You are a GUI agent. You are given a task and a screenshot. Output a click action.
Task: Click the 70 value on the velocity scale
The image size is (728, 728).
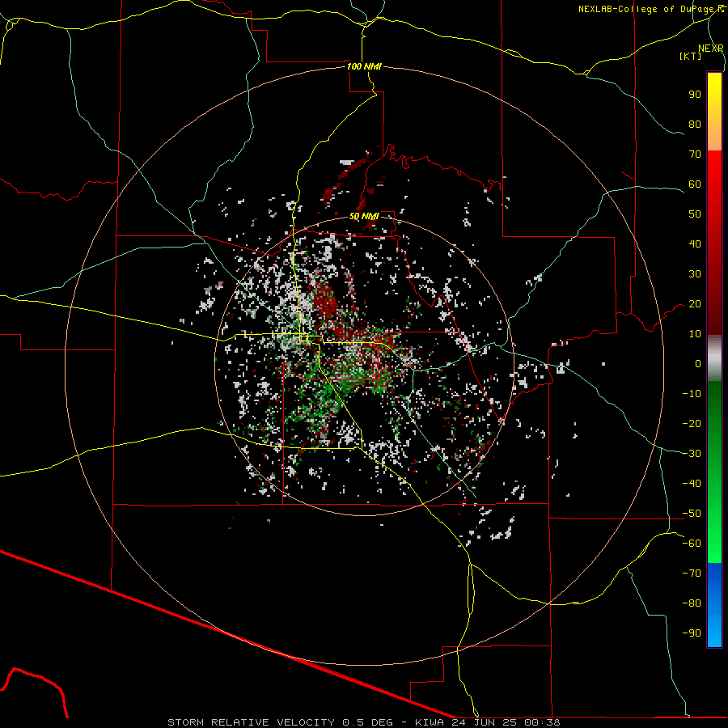(695, 154)
